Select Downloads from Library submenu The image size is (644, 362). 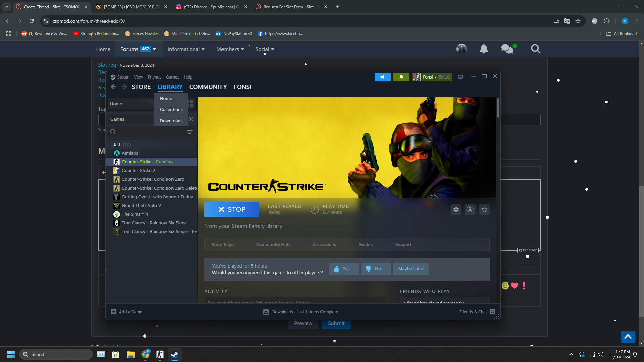pyautogui.click(x=171, y=121)
